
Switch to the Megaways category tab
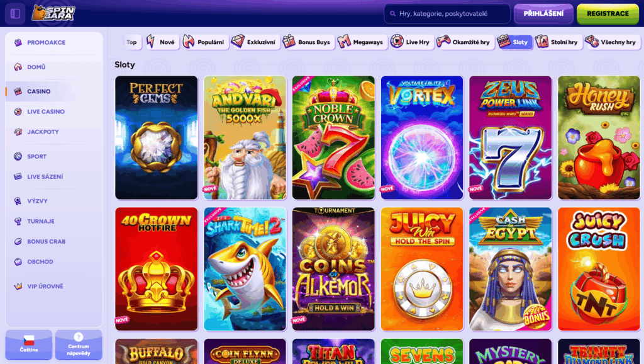click(x=362, y=42)
